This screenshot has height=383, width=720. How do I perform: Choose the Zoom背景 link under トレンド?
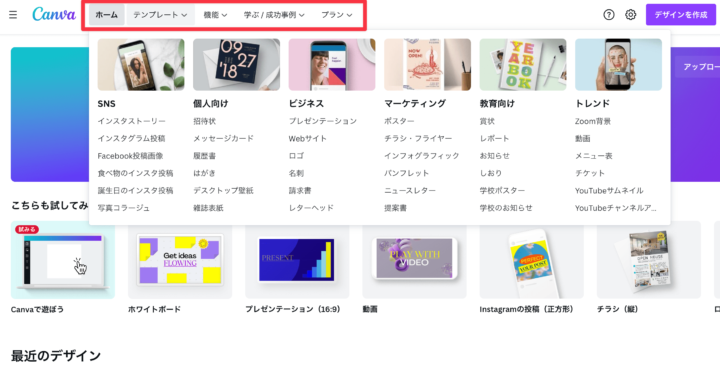click(593, 121)
